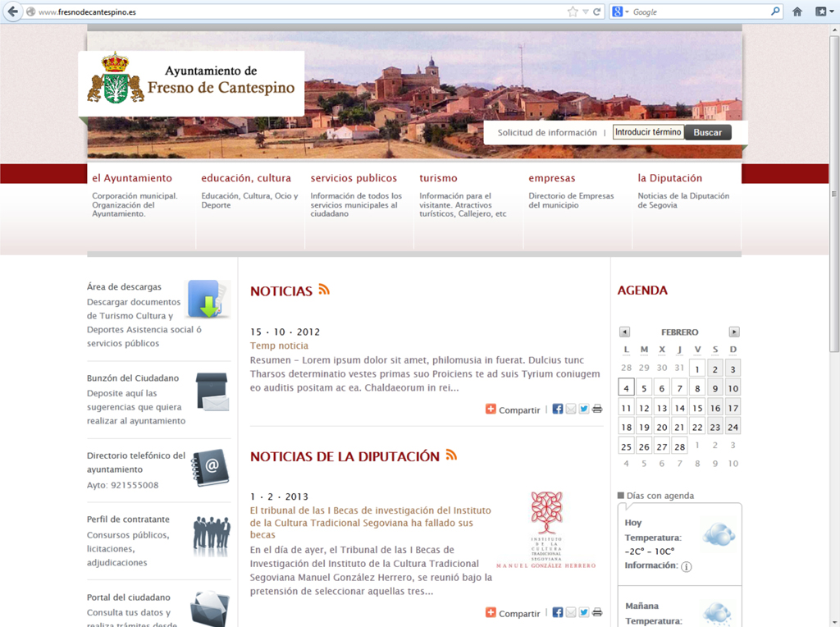The width and height of the screenshot is (840, 627).
Task: Reload the page using the refresh icon
Action: click(x=597, y=11)
